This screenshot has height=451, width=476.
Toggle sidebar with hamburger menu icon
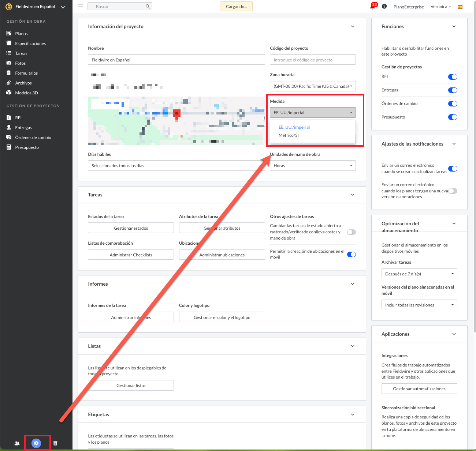[80, 6]
